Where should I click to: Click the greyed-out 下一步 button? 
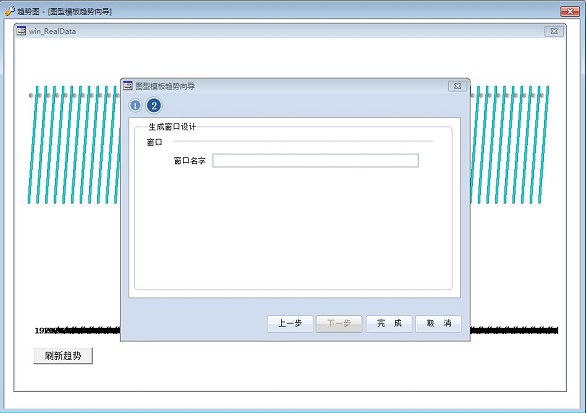coord(339,324)
